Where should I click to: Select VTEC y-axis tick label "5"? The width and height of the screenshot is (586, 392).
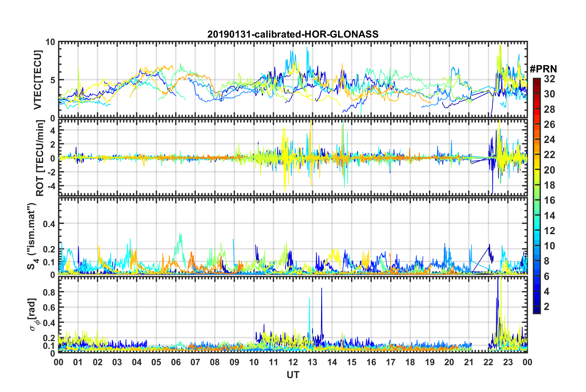coord(53,80)
